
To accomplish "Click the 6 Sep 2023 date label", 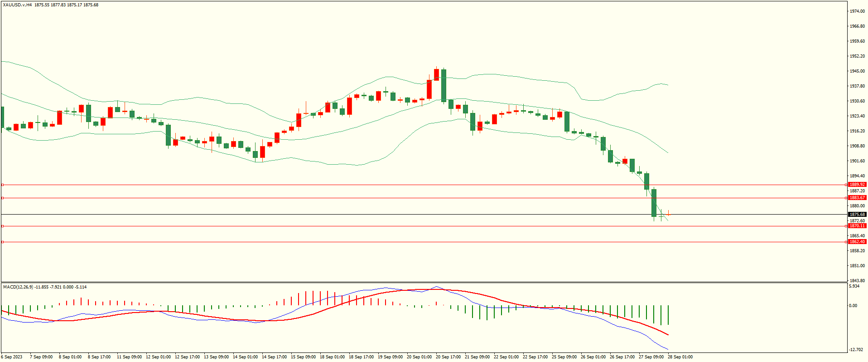I will click(x=12, y=357).
